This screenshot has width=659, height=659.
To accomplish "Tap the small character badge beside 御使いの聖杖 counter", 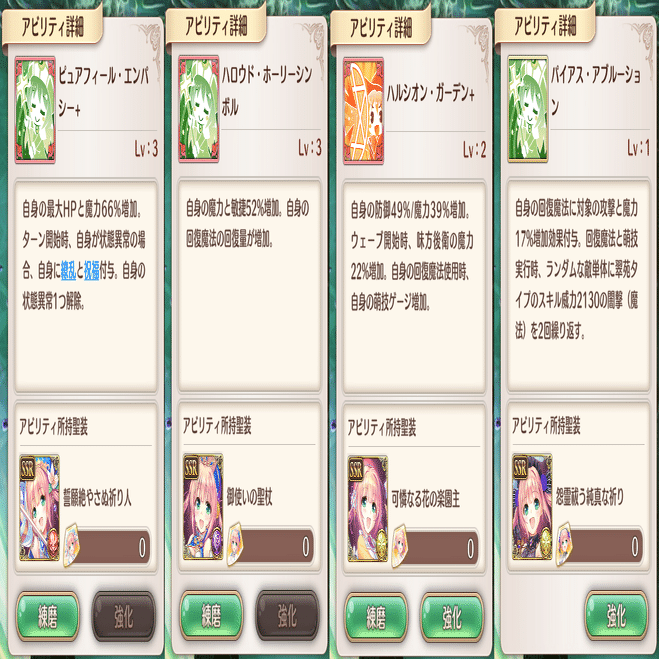I will tap(235, 544).
